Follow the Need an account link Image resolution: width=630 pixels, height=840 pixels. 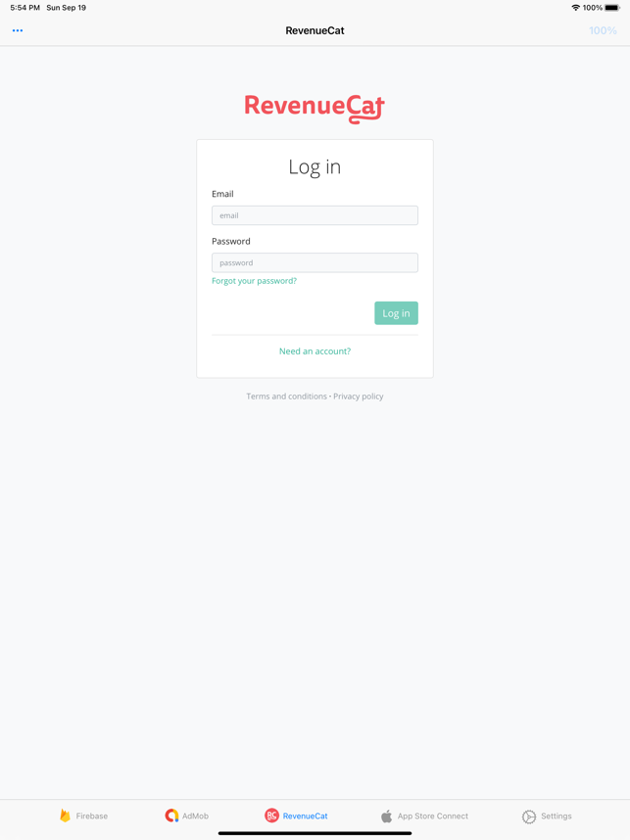[315, 350]
